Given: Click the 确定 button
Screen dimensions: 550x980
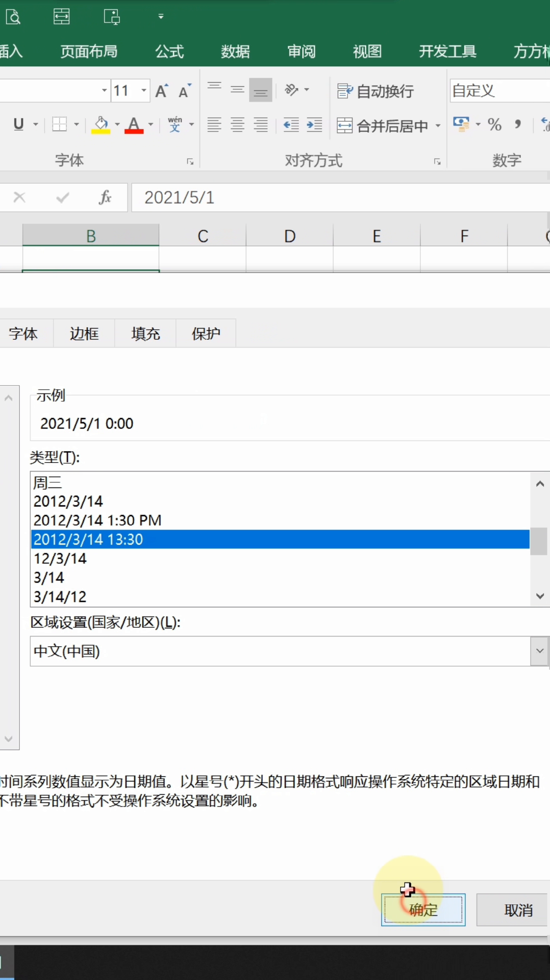Looking at the screenshot, I should coord(423,910).
